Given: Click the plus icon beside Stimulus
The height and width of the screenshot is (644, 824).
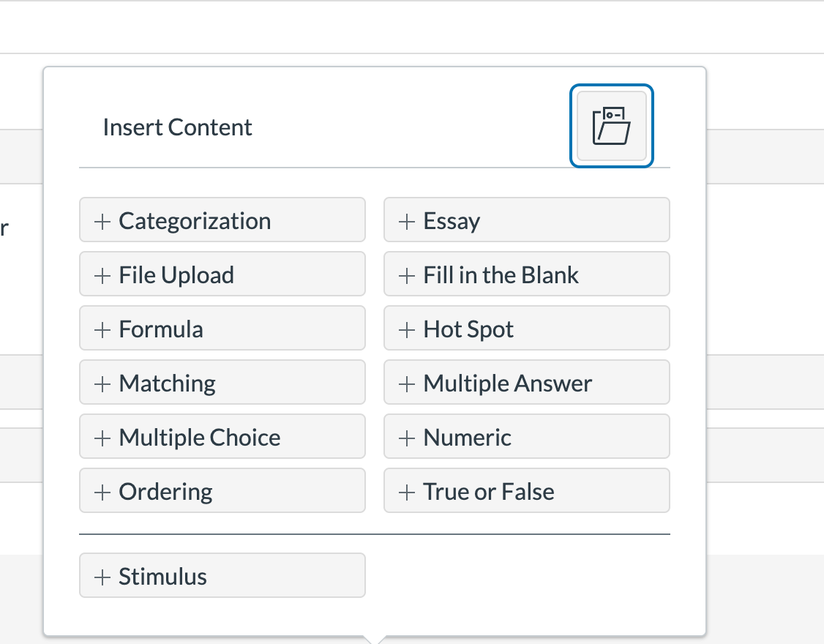Looking at the screenshot, I should point(102,577).
